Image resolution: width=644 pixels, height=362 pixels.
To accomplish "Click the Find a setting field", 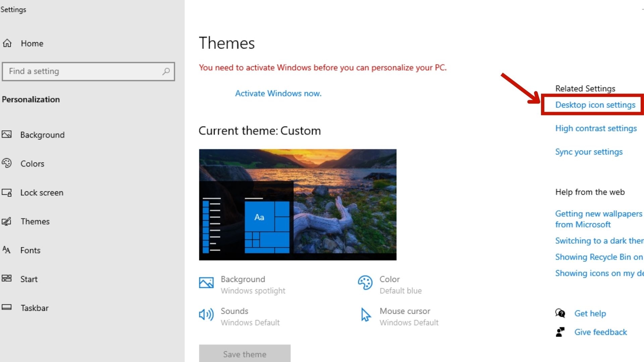I will (84, 71).
